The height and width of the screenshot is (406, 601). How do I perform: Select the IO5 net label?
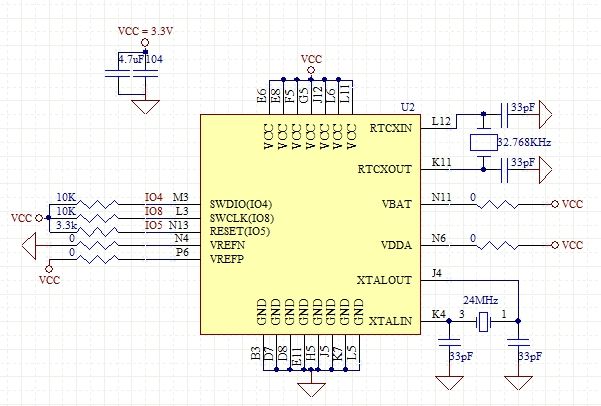154,225
